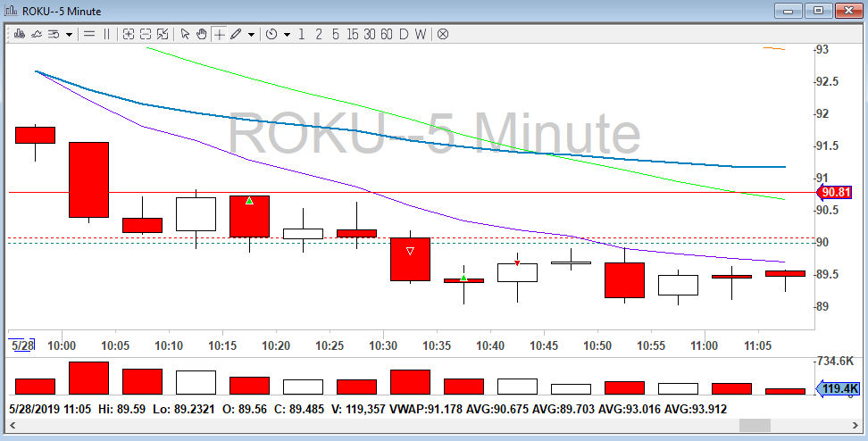Open the indicators line-study icon
The height and width of the screenshot is (441, 868).
pos(37,34)
